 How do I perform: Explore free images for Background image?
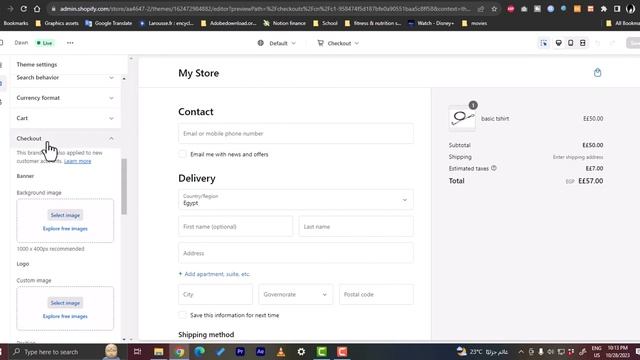pyautogui.click(x=65, y=229)
